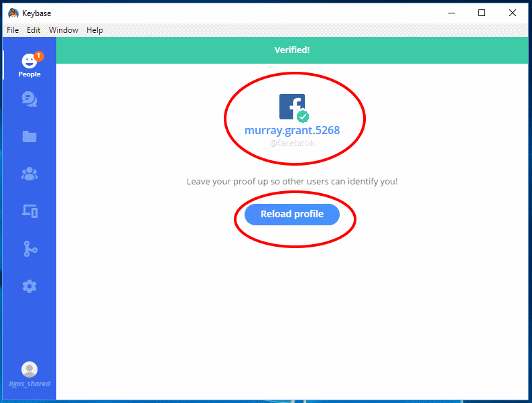This screenshot has height=403, width=532.
Task: Open the People tab in sidebar
Action: [x=29, y=65]
